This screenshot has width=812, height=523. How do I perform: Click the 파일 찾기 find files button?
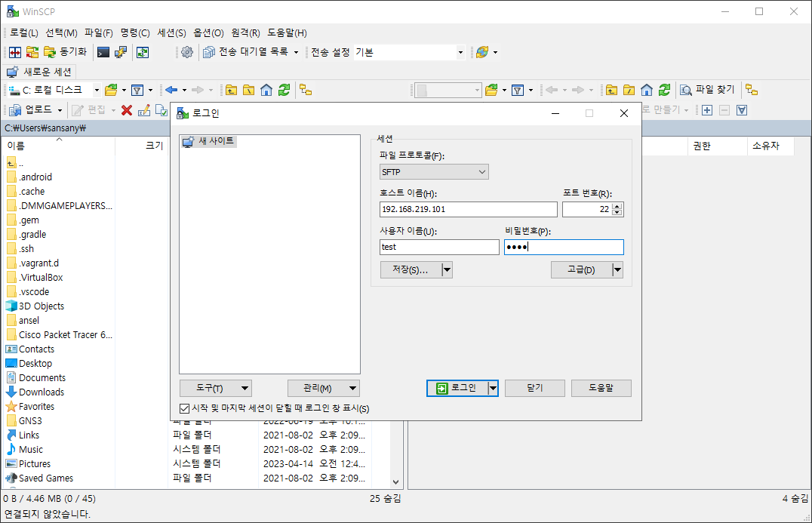(707, 90)
